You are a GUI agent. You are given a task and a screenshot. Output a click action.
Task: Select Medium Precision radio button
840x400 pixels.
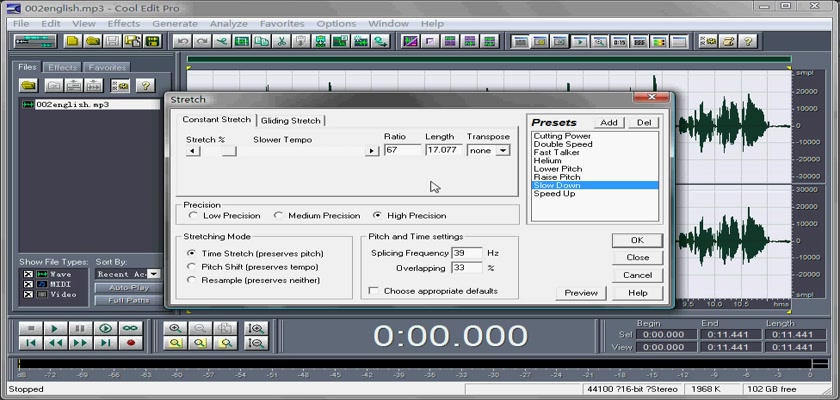pos(278,215)
